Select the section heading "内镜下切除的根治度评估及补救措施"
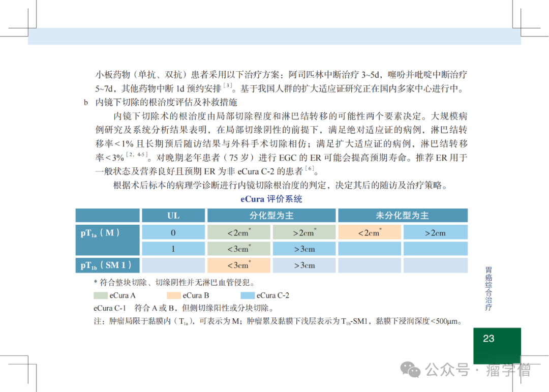Screen dimensions: 549x392 pyautogui.click(x=166, y=102)
